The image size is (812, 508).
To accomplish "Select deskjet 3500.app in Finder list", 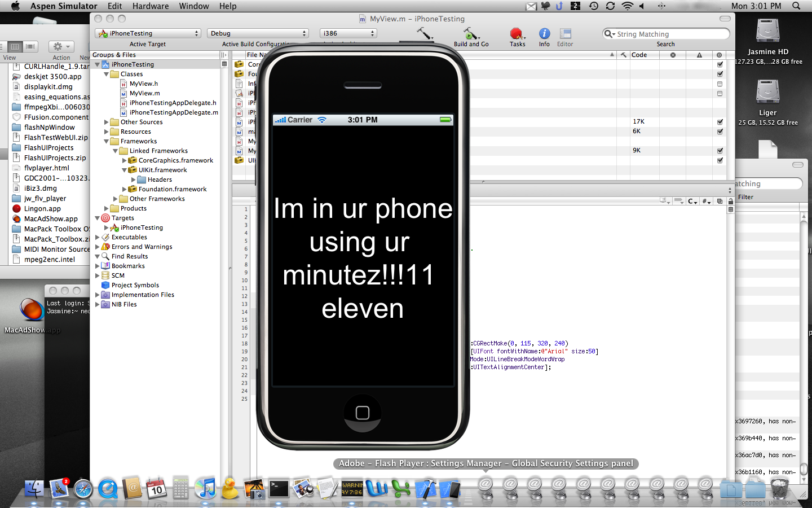I will [x=52, y=76].
